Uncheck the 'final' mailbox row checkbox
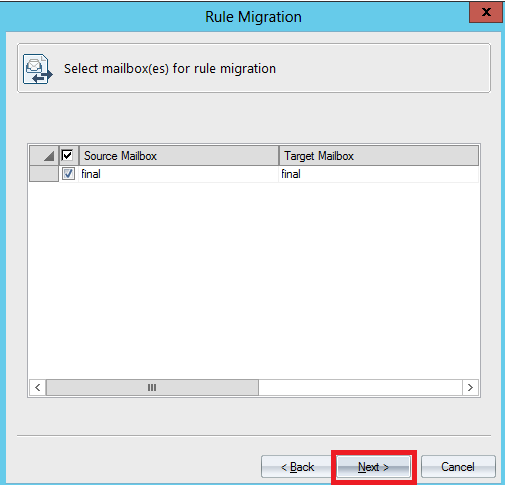505x485 pixels. click(68, 174)
